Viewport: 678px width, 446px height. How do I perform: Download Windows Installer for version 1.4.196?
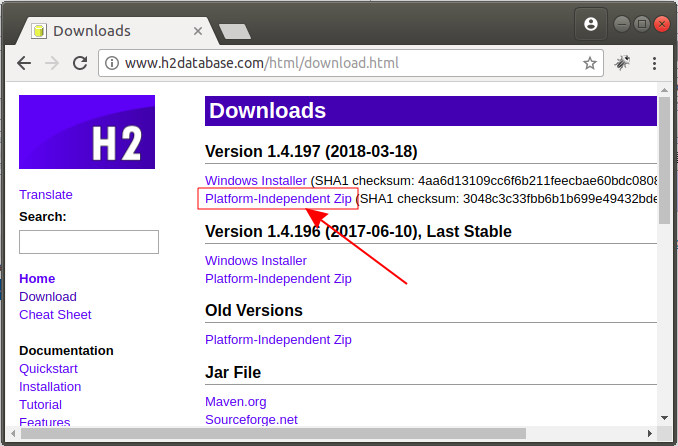pos(256,260)
